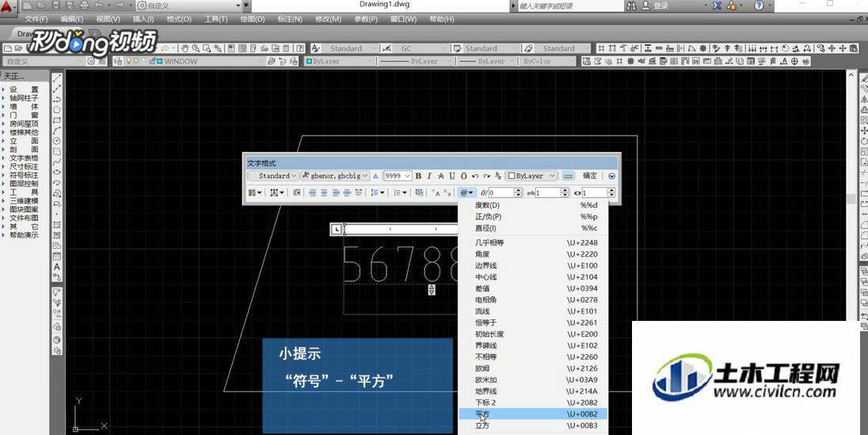Open the Standard text style dropdown in 文字格式
The height and width of the screenshot is (435, 868).
[273, 176]
